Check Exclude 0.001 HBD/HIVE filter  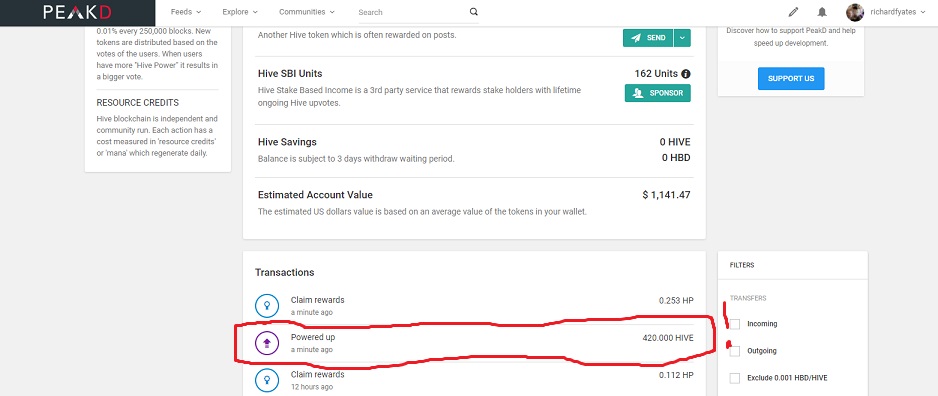[x=735, y=378]
